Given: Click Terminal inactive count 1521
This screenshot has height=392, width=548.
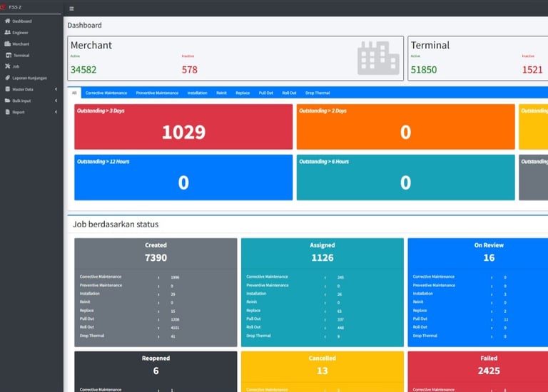Looking at the screenshot, I should (532, 70).
